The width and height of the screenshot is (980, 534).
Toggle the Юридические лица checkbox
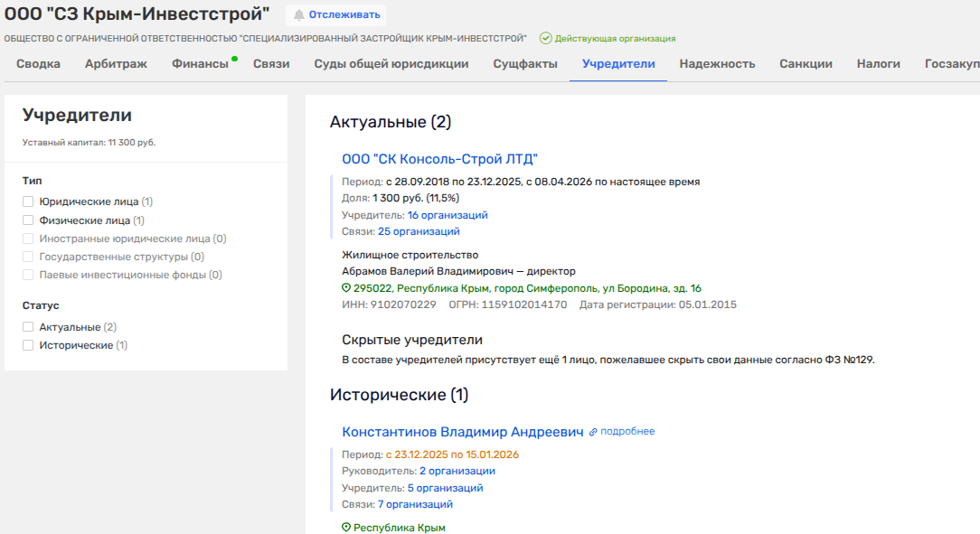[x=28, y=201]
